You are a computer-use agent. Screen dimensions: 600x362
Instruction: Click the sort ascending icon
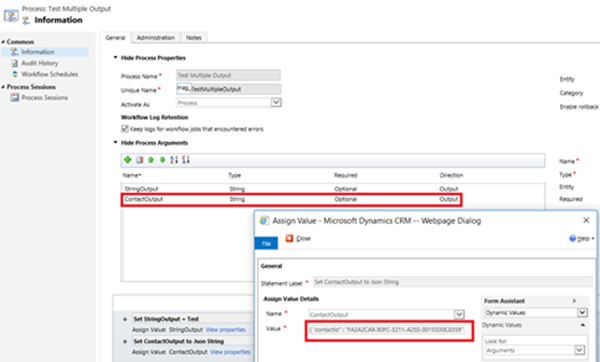click(174, 160)
